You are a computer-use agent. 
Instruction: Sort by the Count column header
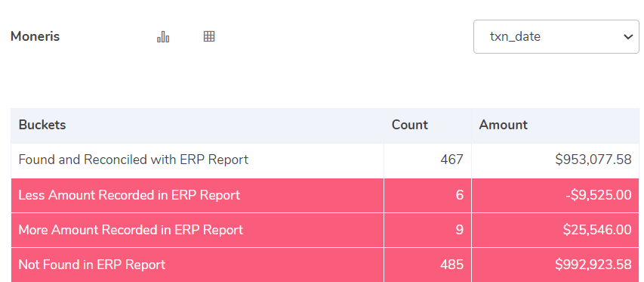tap(409, 125)
